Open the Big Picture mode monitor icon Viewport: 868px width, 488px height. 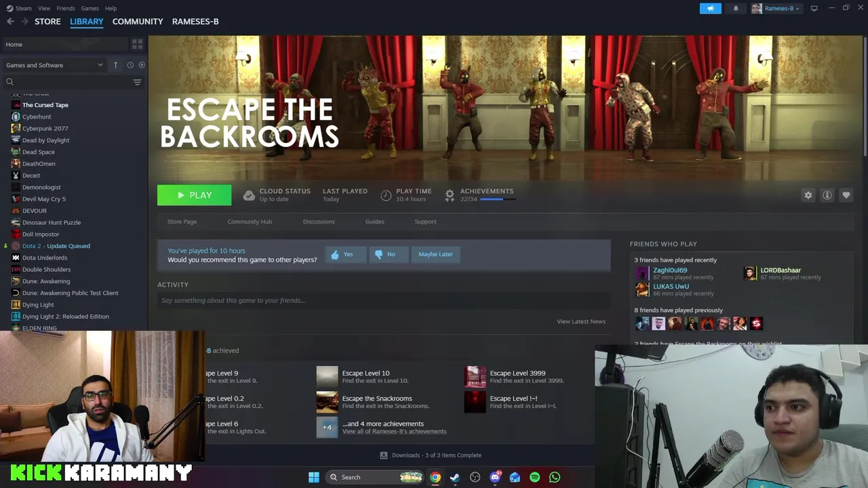pos(814,8)
